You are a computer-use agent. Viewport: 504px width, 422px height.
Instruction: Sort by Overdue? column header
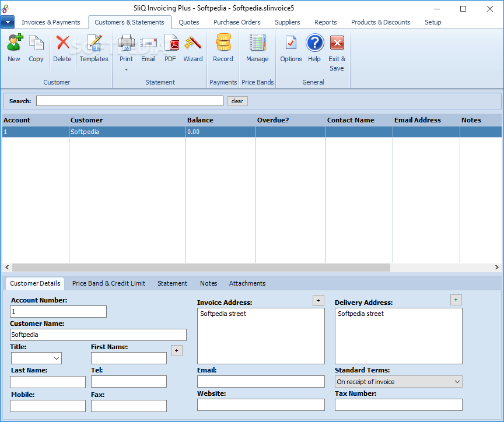pos(291,120)
